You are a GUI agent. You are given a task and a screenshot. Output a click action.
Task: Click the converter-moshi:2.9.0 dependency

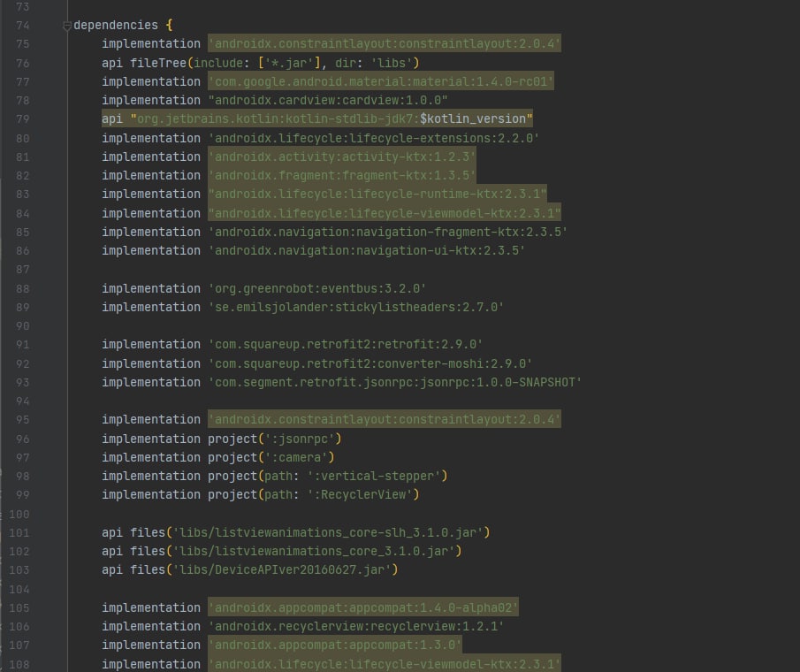(x=370, y=363)
